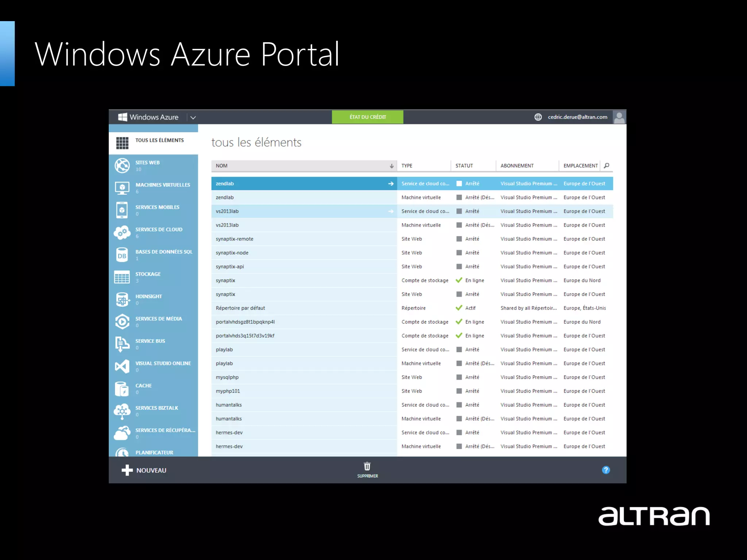This screenshot has width=747, height=560.
Task: Select humantalks Machine virtuelle row type cell
Action: 421,419
